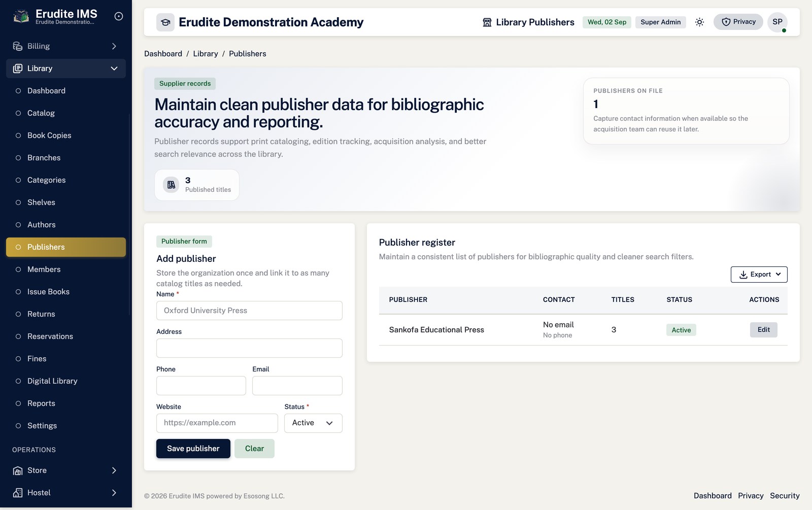Open Digital Library sidebar item

(x=66, y=381)
